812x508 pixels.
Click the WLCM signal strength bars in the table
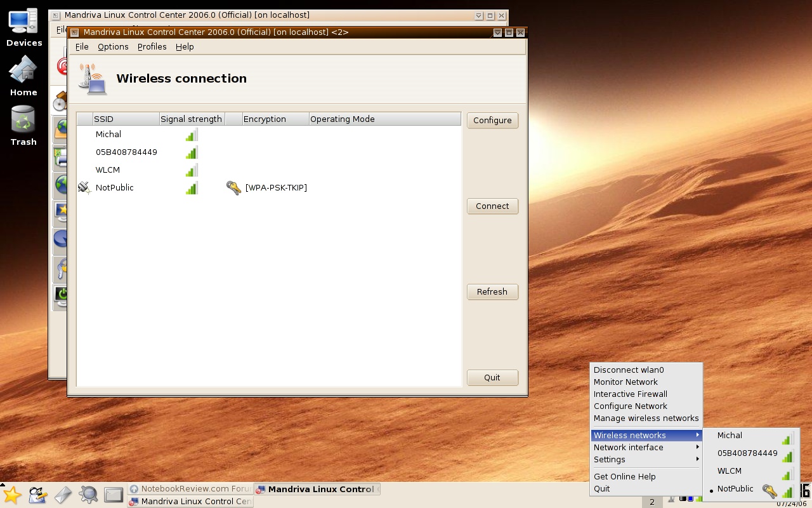click(x=192, y=170)
